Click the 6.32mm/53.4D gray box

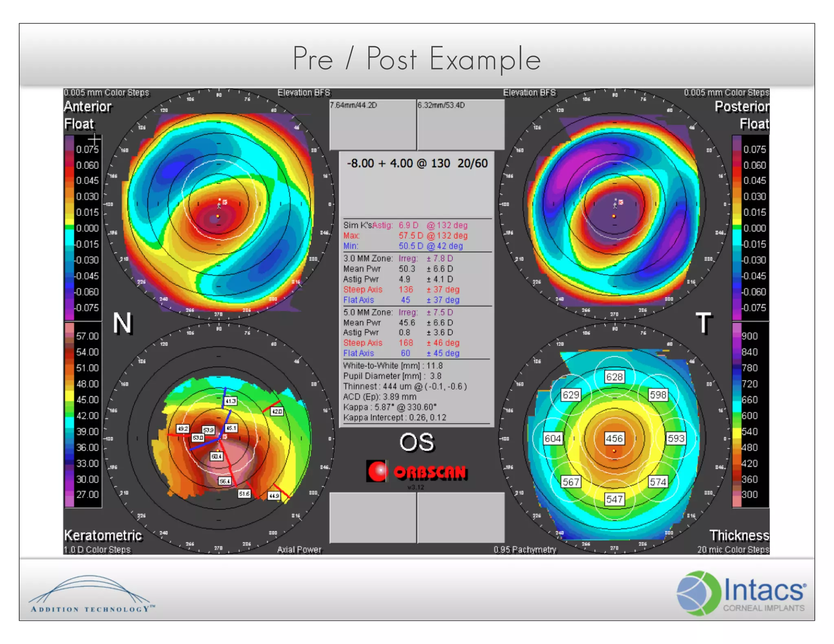click(461, 125)
